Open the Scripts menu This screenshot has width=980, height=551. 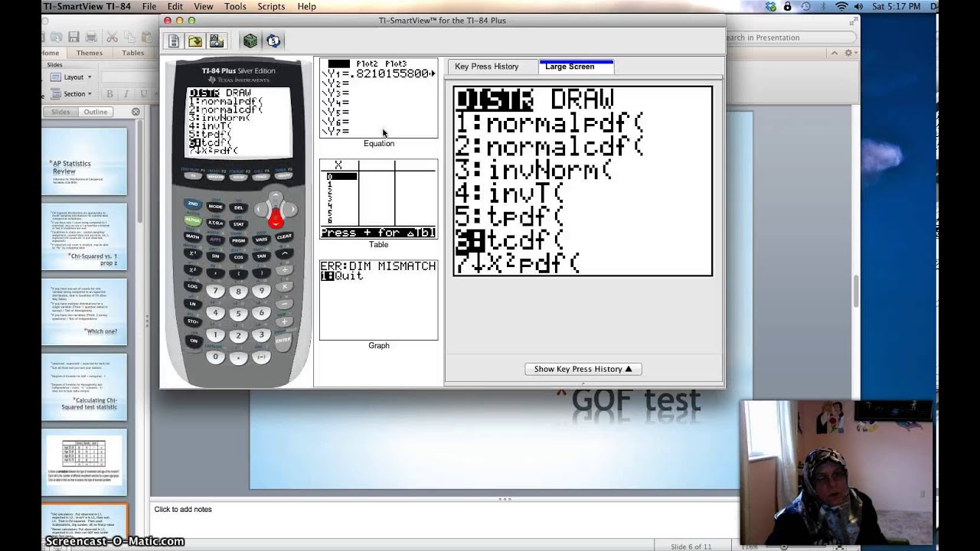pyautogui.click(x=271, y=6)
